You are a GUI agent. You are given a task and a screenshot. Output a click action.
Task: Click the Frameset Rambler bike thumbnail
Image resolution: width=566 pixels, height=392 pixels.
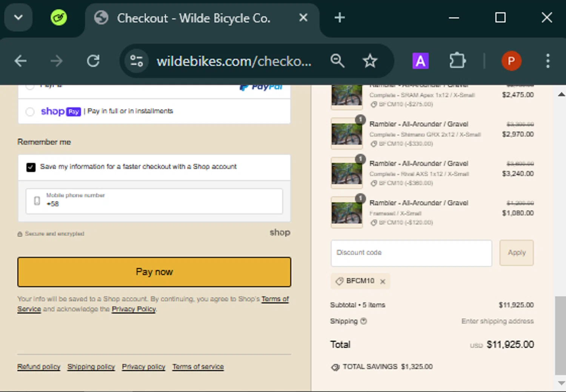[x=346, y=212]
